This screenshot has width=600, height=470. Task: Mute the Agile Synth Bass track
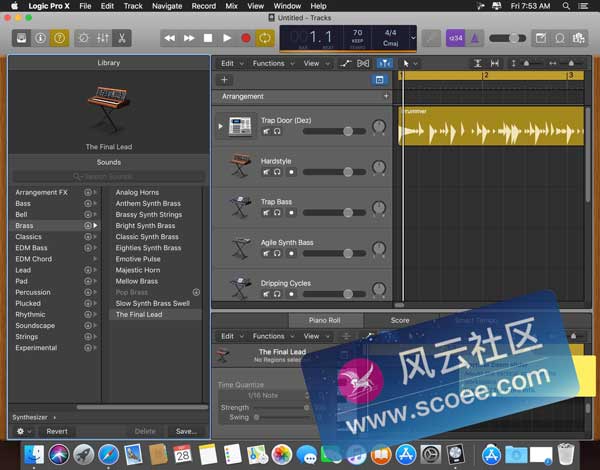click(x=266, y=253)
